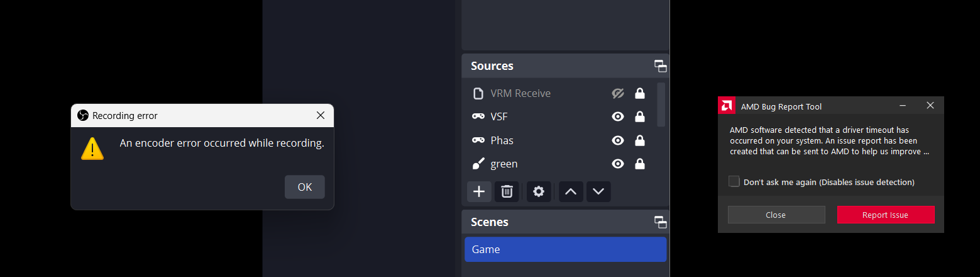Unlock the VSF source lock icon
The height and width of the screenshot is (277, 980).
tap(640, 116)
